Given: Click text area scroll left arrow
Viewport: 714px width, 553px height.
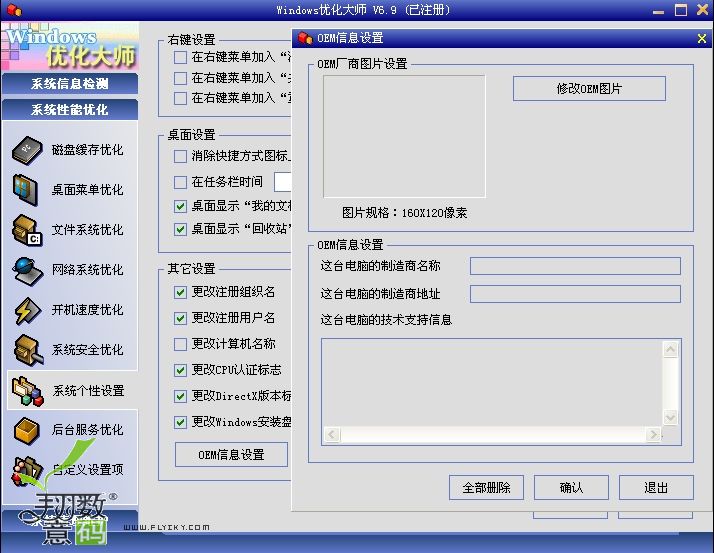Looking at the screenshot, I should pos(332,434).
